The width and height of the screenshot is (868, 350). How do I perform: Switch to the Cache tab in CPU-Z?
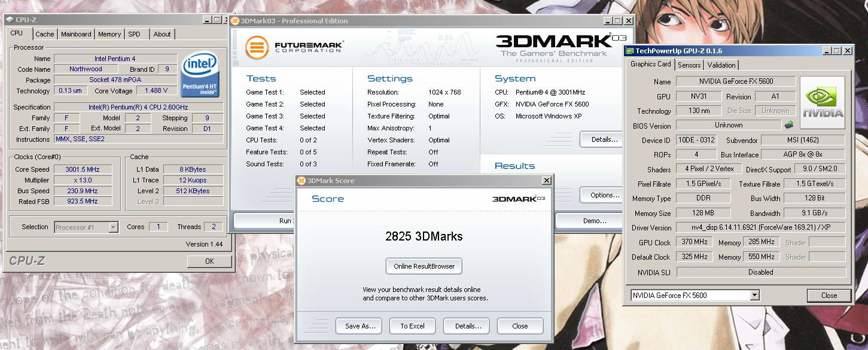44,34
